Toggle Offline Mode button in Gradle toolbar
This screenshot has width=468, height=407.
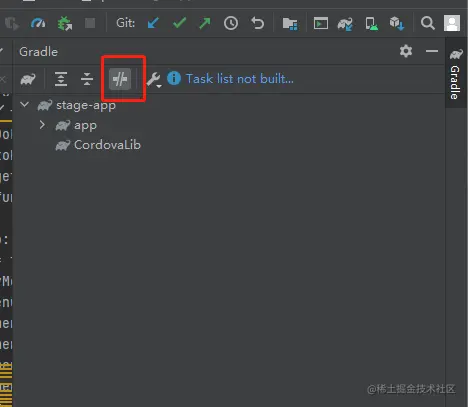point(120,79)
